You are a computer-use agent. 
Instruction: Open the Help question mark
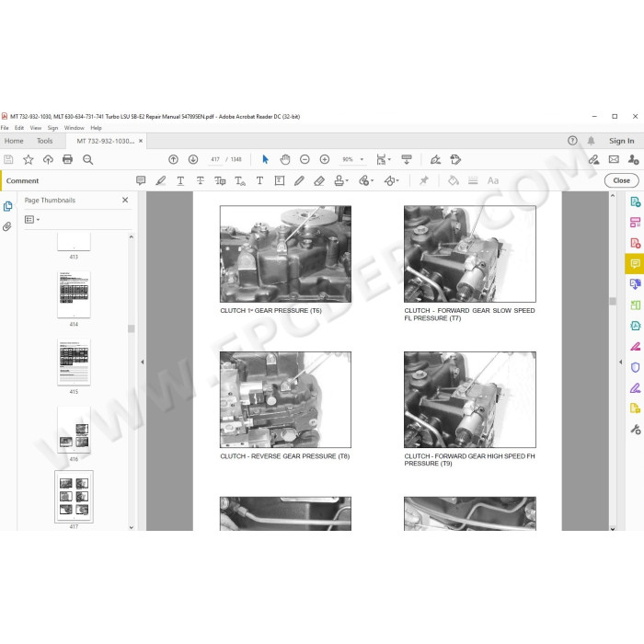click(572, 141)
